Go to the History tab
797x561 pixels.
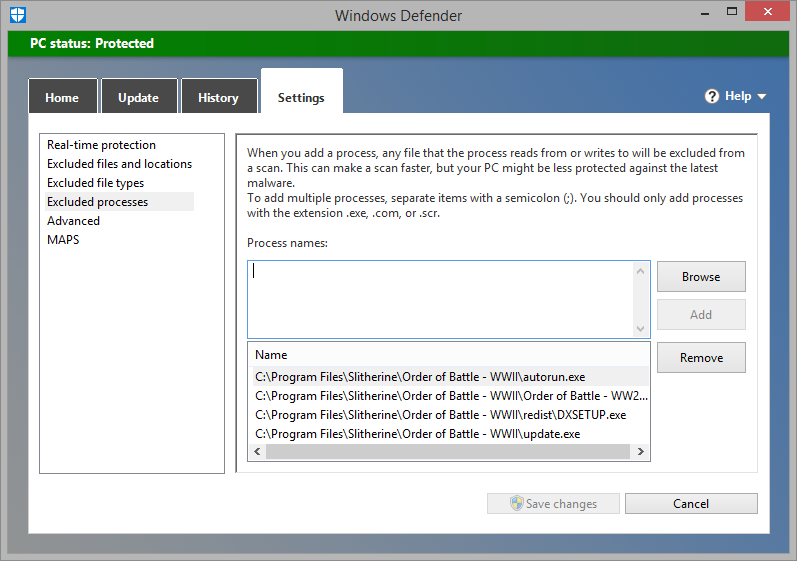click(x=218, y=98)
